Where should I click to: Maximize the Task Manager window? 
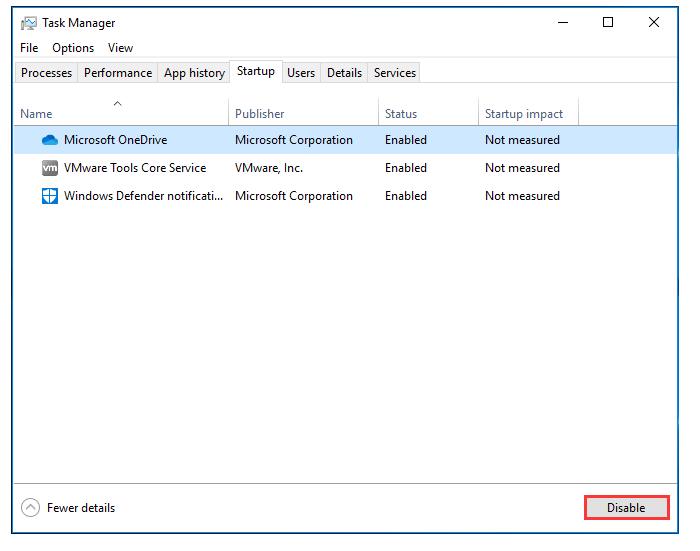coord(608,22)
